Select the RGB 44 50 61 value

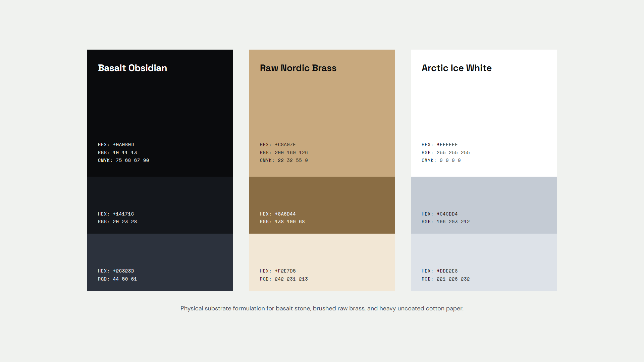click(117, 279)
